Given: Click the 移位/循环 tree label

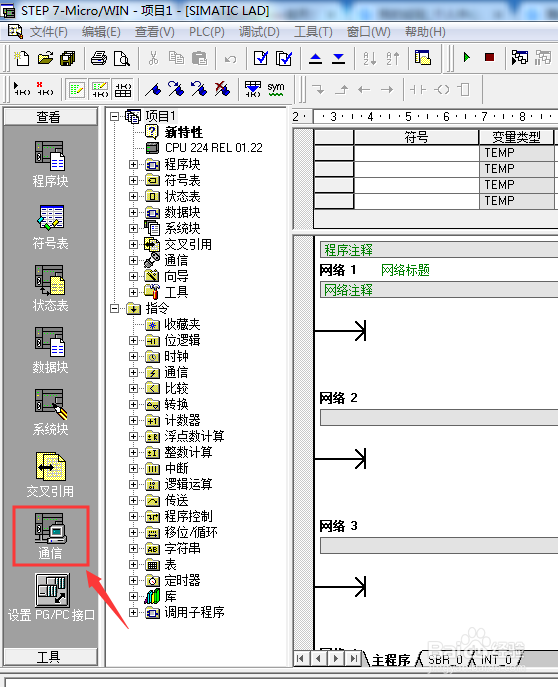Looking at the screenshot, I should [x=191, y=532].
